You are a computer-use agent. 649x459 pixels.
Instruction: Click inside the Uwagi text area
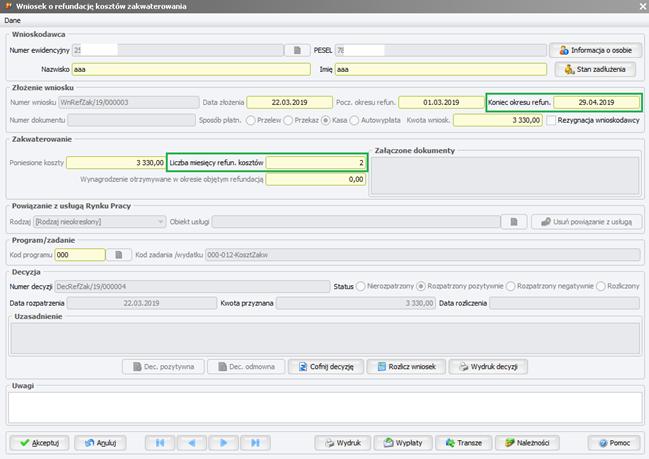(x=325, y=407)
